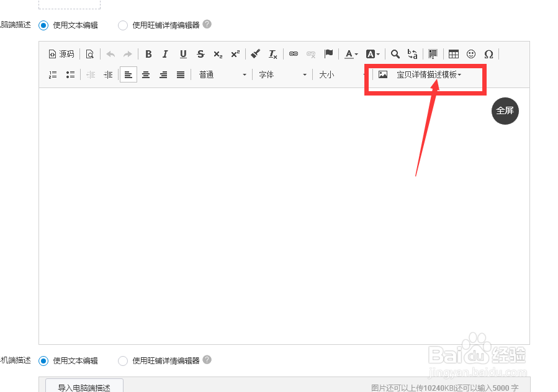Image resolution: width=558 pixels, height=392 pixels.
Task: Expand 宝贝详情描述模板 template dropdown
Action: (x=429, y=74)
